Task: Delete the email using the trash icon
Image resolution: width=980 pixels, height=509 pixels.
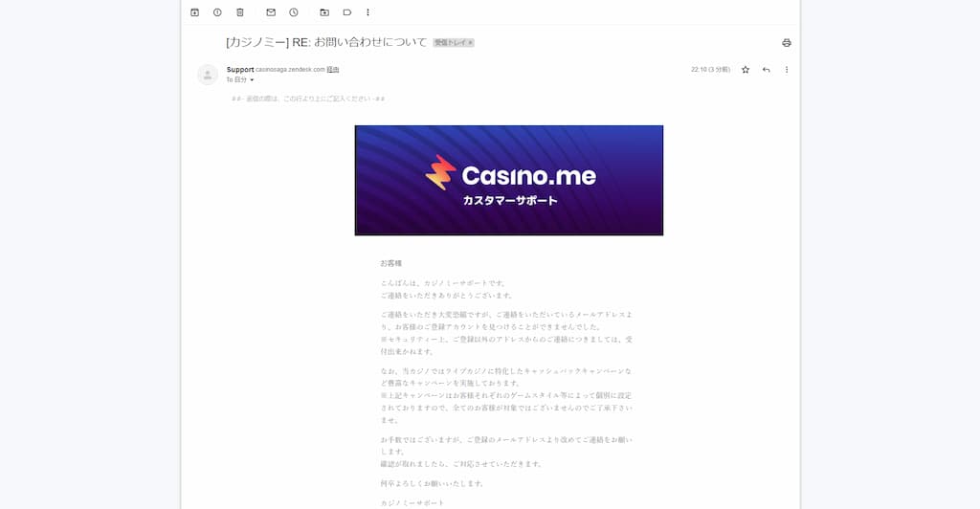Action: click(240, 12)
